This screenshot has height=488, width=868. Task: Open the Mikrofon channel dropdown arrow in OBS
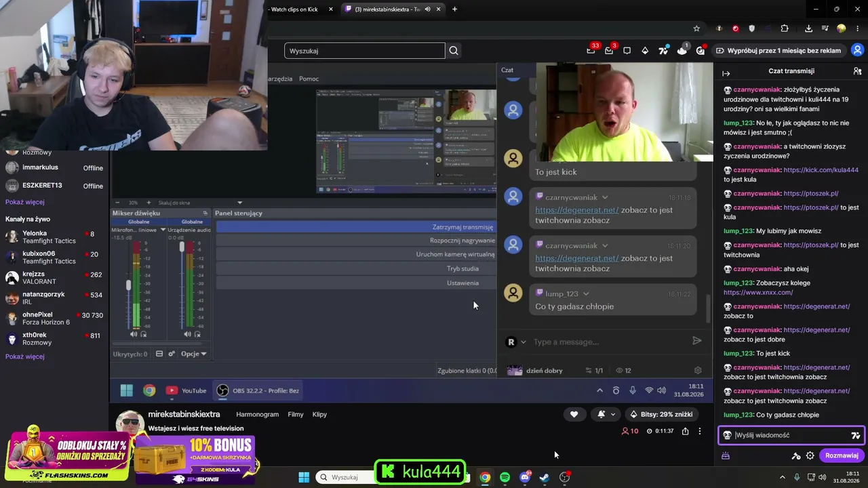point(163,230)
